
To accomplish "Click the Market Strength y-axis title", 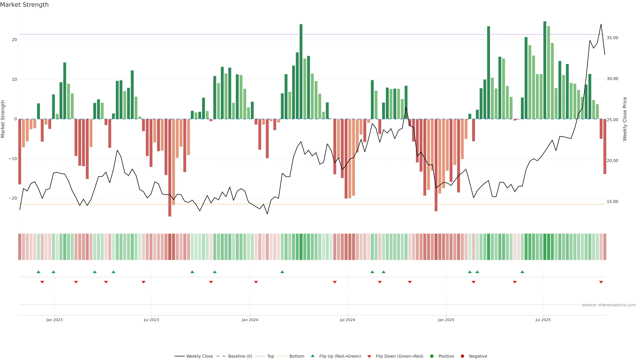I will (3, 119).
